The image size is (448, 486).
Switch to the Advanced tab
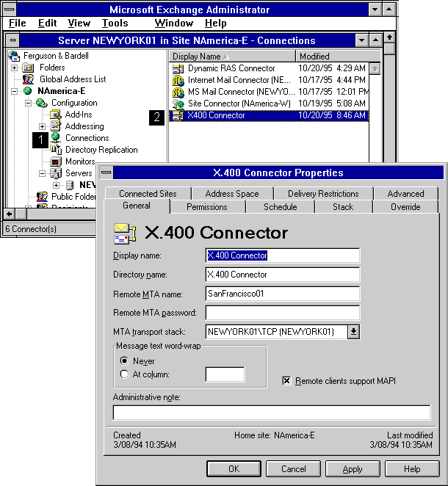(406, 193)
